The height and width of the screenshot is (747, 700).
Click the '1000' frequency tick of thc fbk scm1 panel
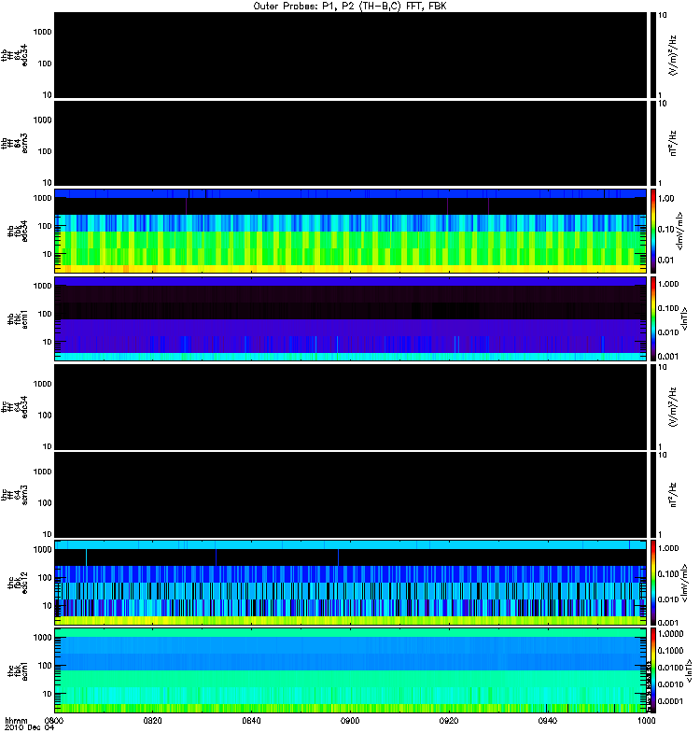(x=42, y=638)
